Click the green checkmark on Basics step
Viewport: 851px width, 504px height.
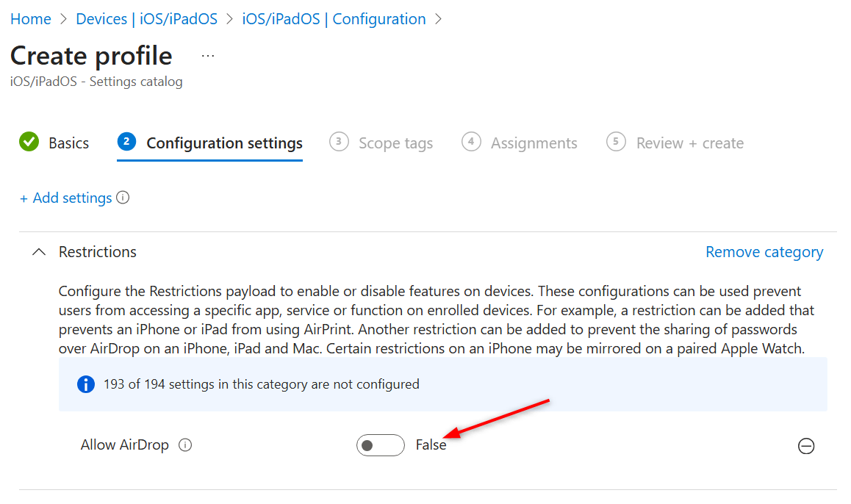tap(30, 143)
